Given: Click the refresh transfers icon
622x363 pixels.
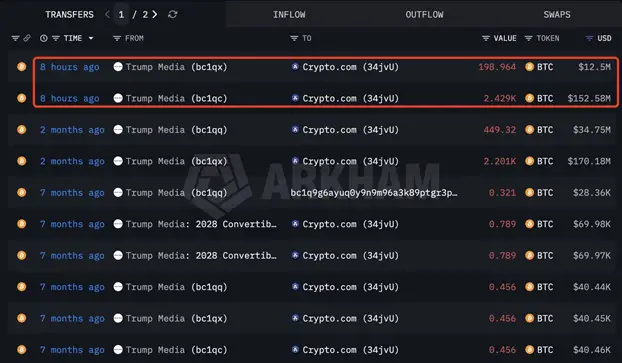Looking at the screenshot, I should pyautogui.click(x=173, y=14).
